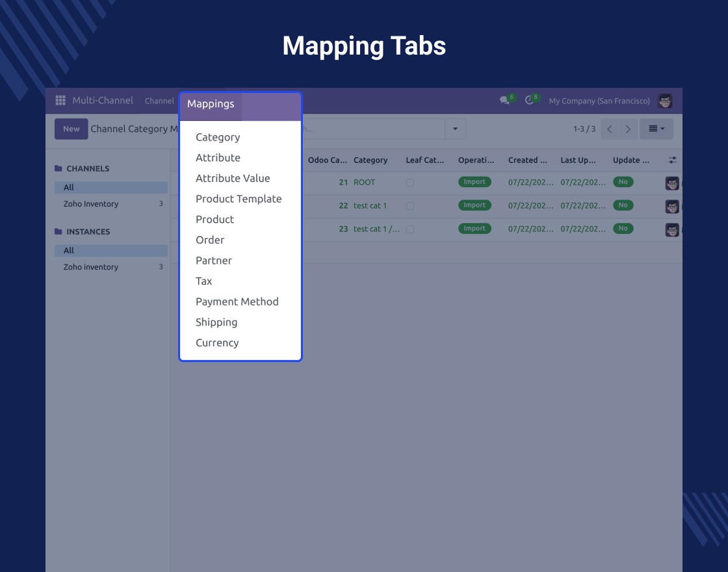Viewport: 728px width, 572px height.
Task: Toggle Leaf Category checkbox for ROOT
Action: 410,183
